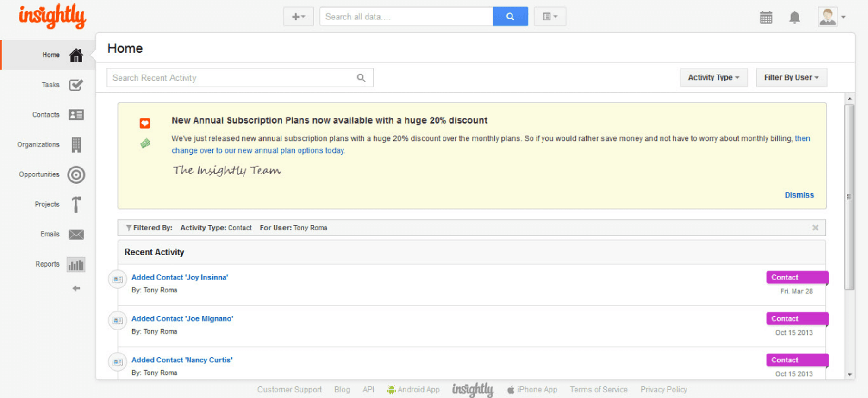Viewport: 868px width, 398px height.
Task: Go to Projects in the sidebar
Action: tap(48, 204)
